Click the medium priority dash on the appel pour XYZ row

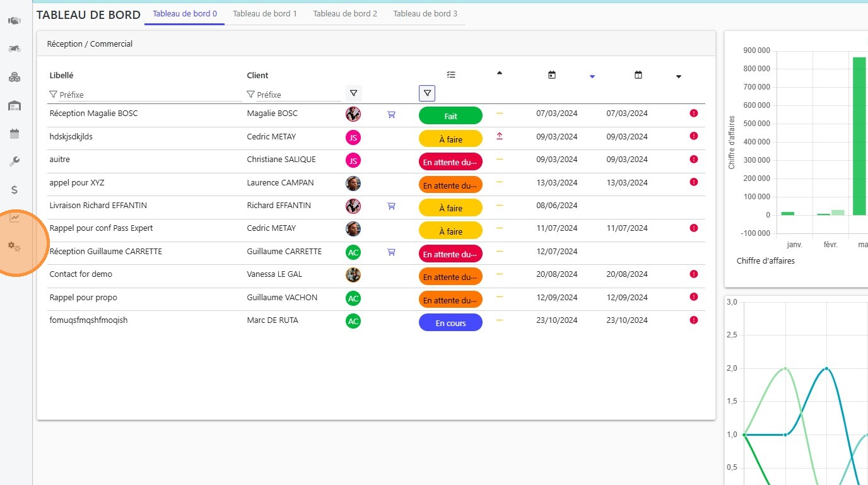500,182
